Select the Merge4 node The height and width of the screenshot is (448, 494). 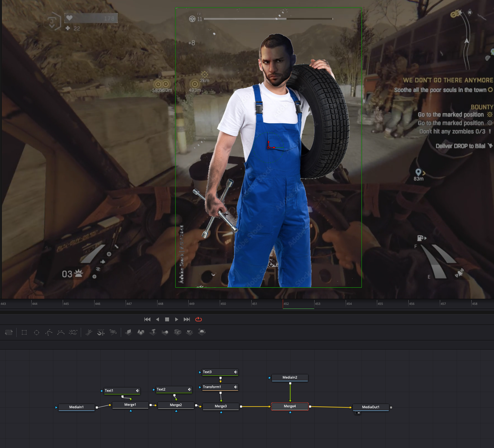coord(290,406)
